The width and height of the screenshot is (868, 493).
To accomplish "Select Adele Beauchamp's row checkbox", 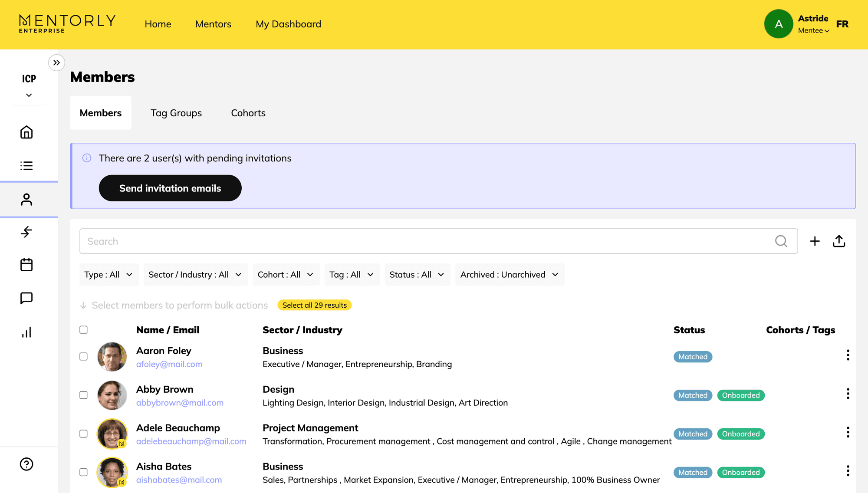I will [x=84, y=434].
